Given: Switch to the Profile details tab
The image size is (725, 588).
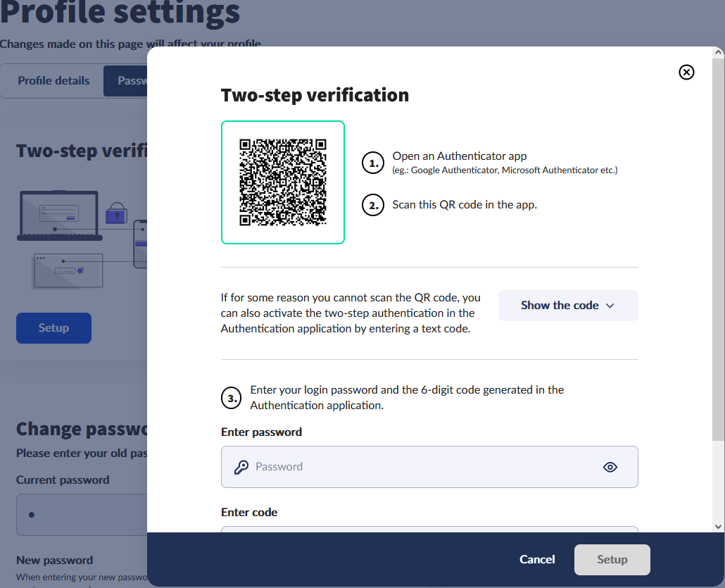Looking at the screenshot, I should click(x=53, y=81).
